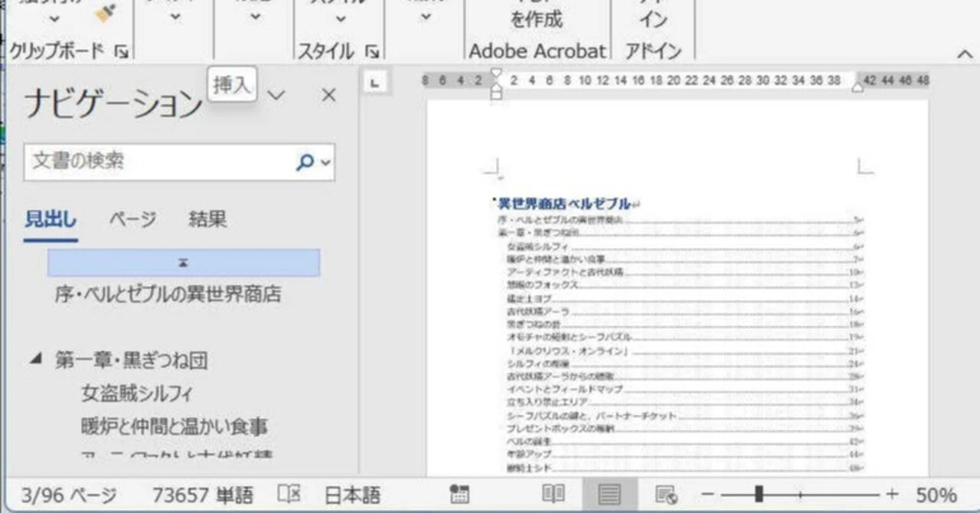
Task: Click the zoom in plus button
Action: coord(892,495)
